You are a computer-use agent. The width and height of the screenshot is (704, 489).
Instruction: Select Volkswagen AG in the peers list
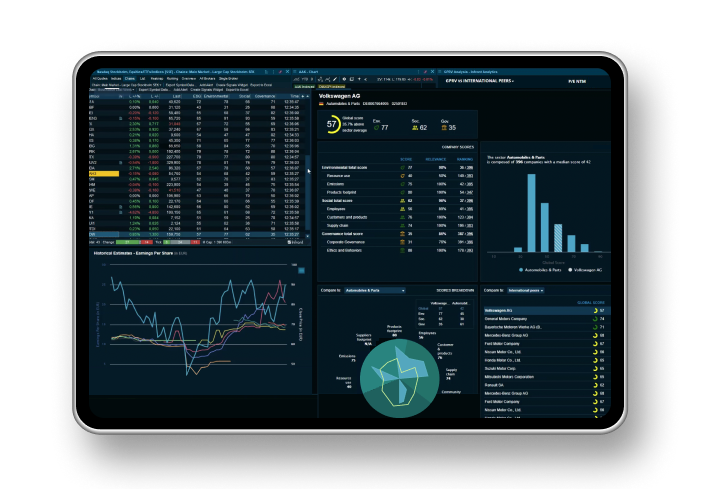point(545,310)
